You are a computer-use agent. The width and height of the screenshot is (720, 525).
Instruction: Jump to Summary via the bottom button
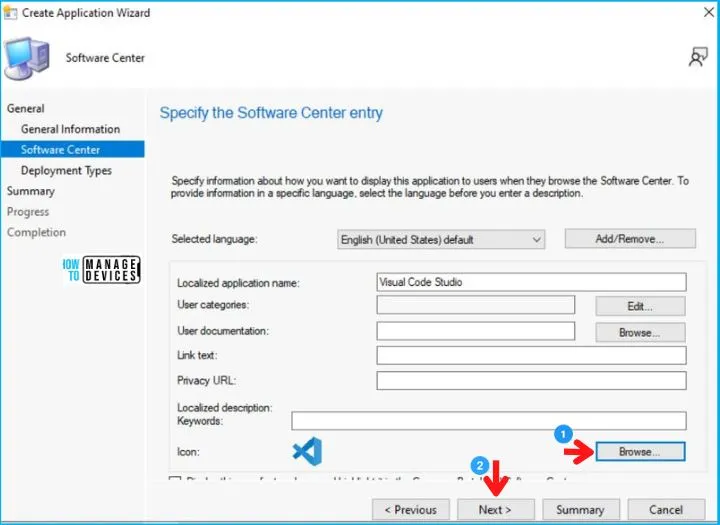point(580,510)
